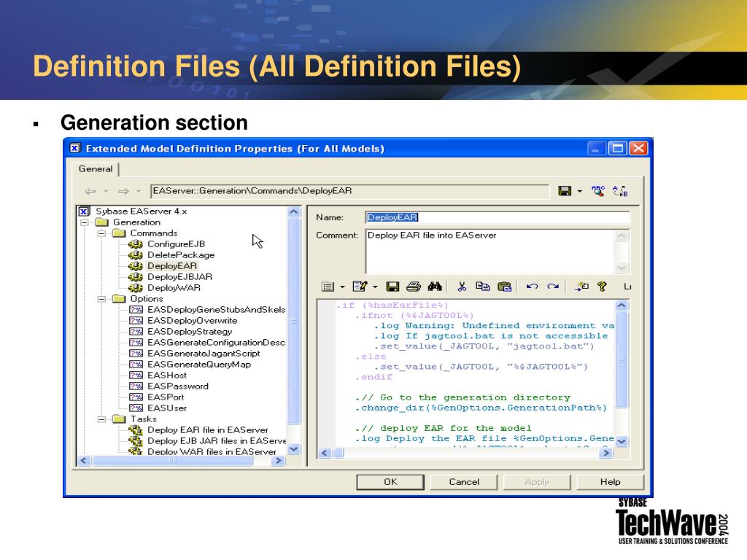Click the OK button
Viewport: 747px width, 560px height.
[390, 482]
